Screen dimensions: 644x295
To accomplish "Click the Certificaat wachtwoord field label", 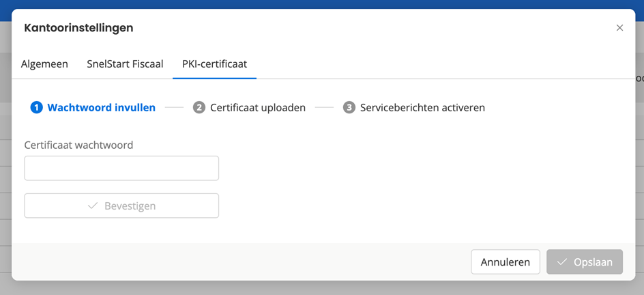I will click(x=78, y=145).
